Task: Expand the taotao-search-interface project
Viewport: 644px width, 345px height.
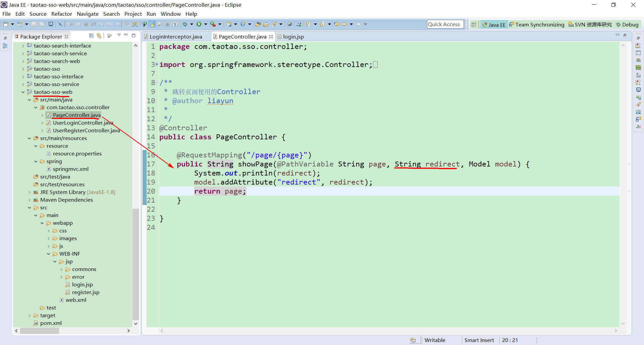Action: pos(23,46)
